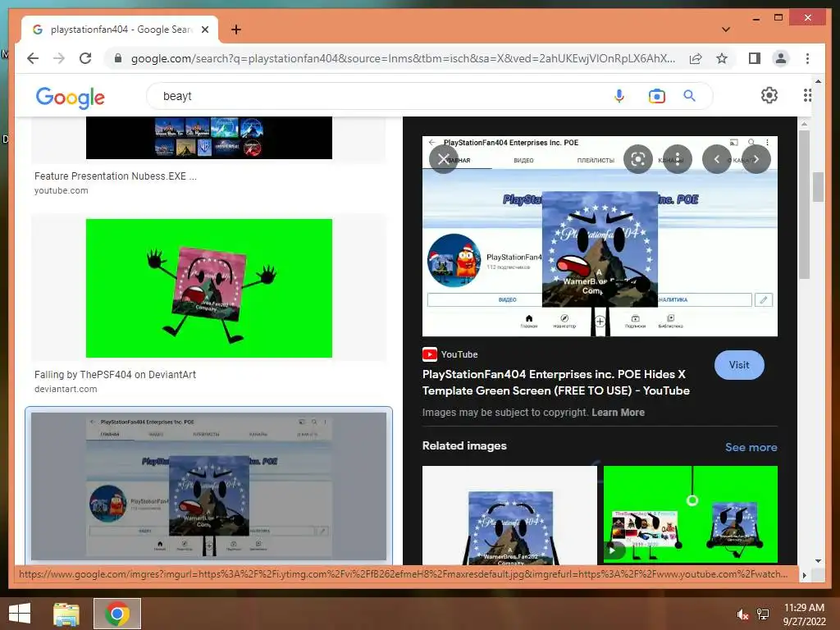Open the Chrome three-dot menu
The image size is (840, 630).
[807, 58]
